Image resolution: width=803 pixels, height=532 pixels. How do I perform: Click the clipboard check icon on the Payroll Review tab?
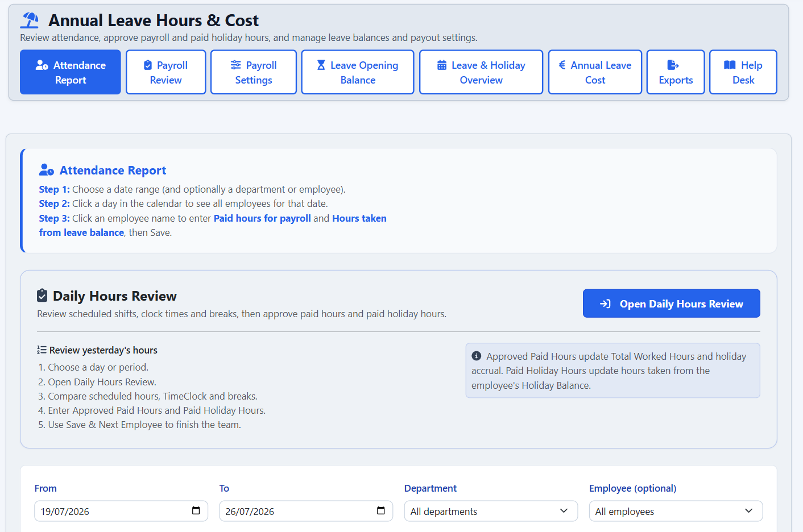[148, 65]
